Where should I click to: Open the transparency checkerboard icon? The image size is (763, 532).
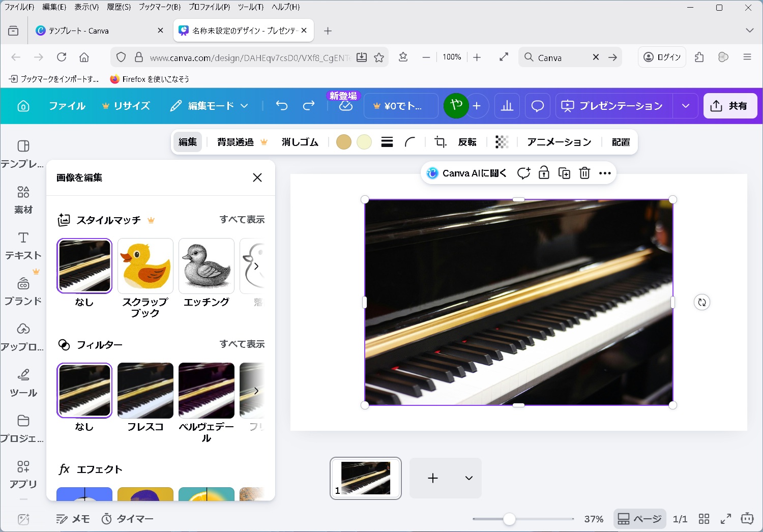[502, 142]
